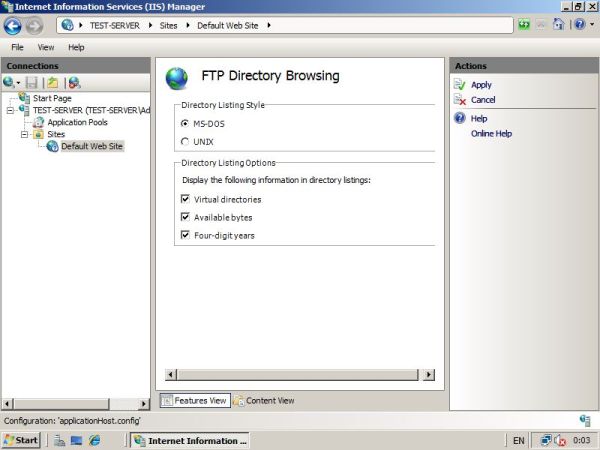
Task: Switch to Content View tab
Action: click(264, 401)
